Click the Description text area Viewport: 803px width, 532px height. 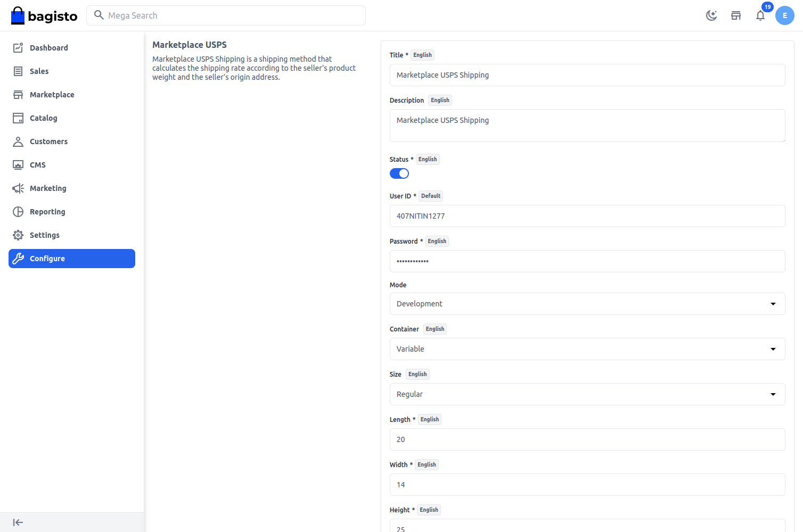pos(587,126)
